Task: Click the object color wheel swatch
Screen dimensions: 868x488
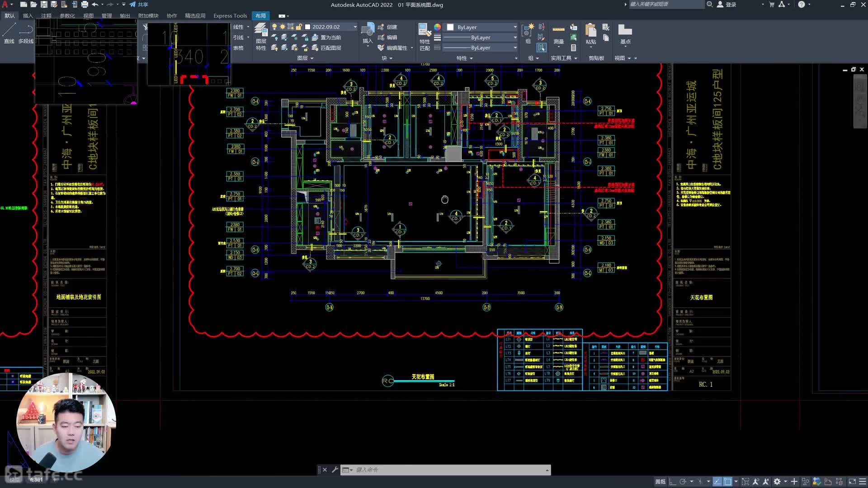Action: point(437,27)
